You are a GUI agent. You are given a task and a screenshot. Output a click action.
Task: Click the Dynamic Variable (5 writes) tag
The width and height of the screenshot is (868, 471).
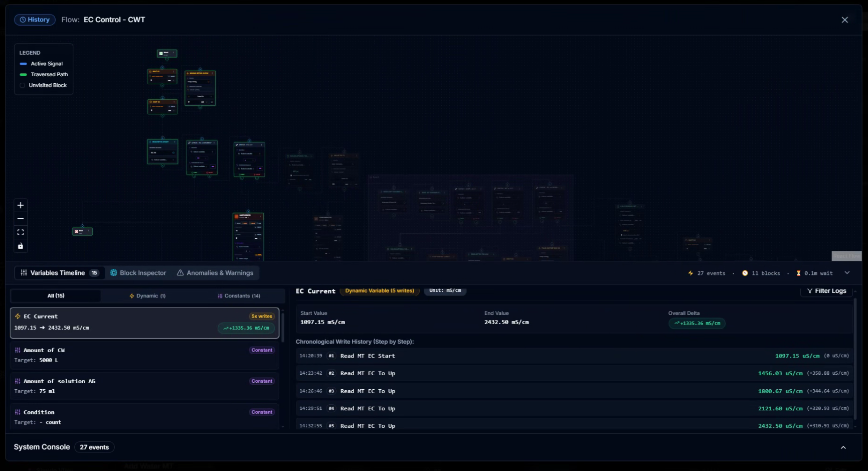click(380, 291)
